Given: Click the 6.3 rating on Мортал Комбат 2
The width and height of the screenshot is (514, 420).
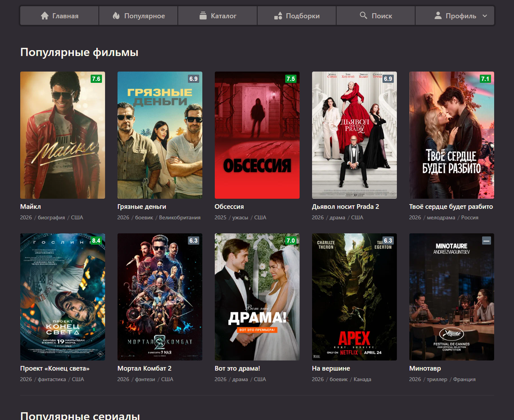Looking at the screenshot, I should (x=193, y=240).
